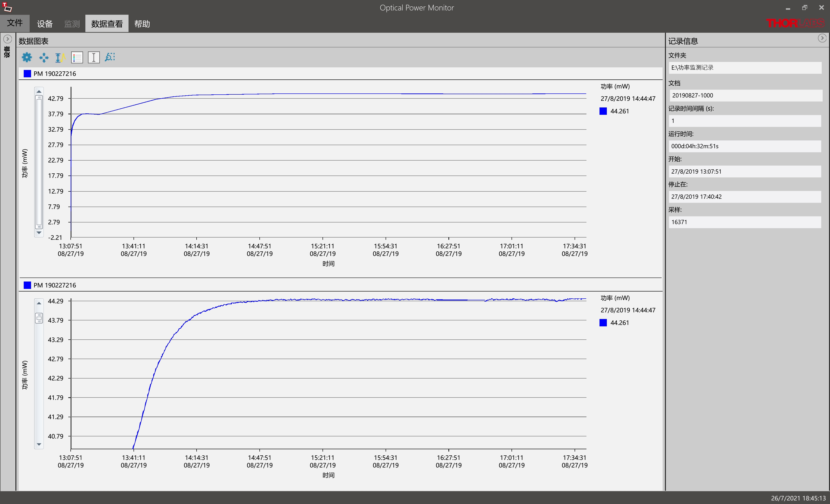Open chart settings gear icon

coord(27,57)
